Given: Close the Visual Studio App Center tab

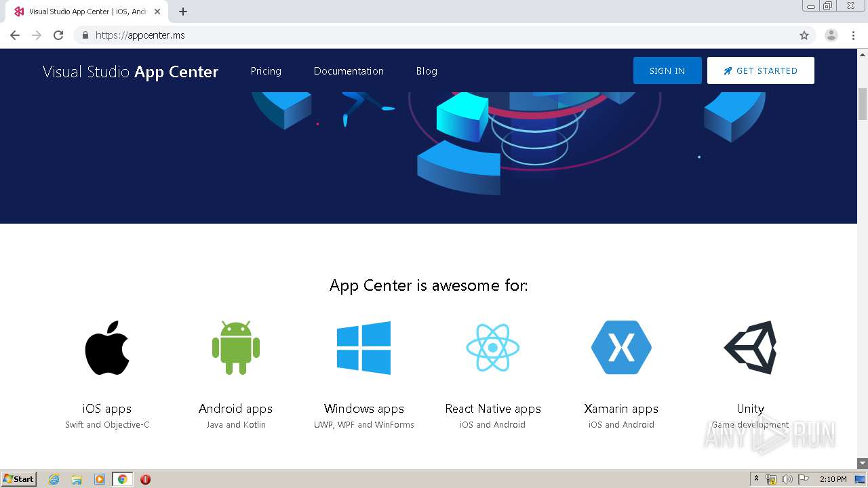Looking at the screenshot, I should (157, 12).
